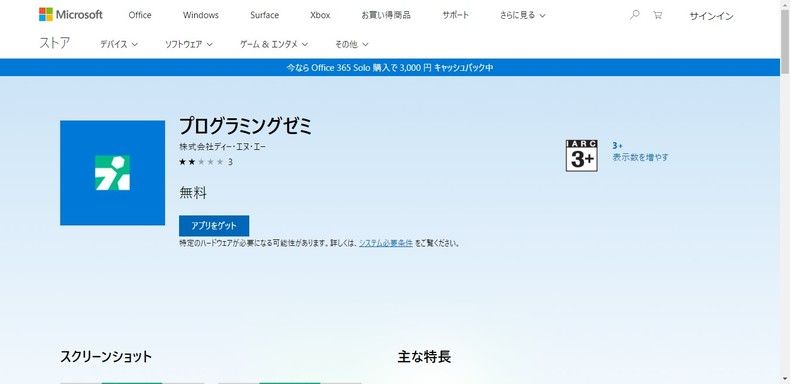The height and width of the screenshot is (384, 790).
Task: Click the プログラミングゼミ title text
Action: (x=245, y=126)
